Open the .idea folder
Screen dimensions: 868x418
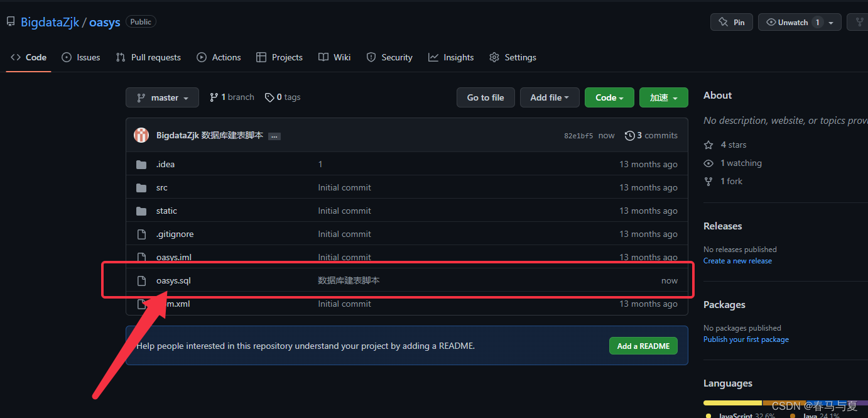(x=166, y=164)
